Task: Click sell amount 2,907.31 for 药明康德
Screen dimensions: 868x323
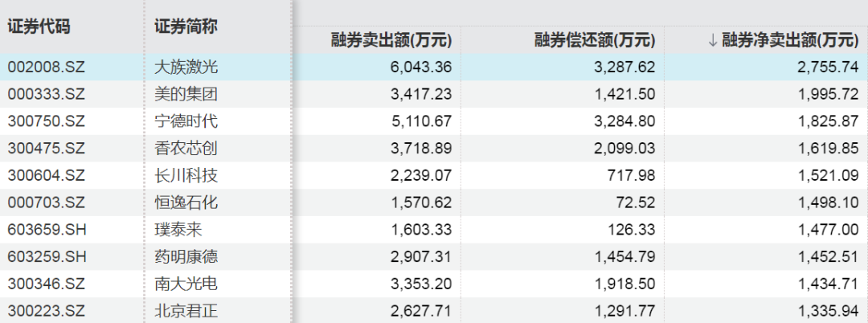Action: point(421,257)
